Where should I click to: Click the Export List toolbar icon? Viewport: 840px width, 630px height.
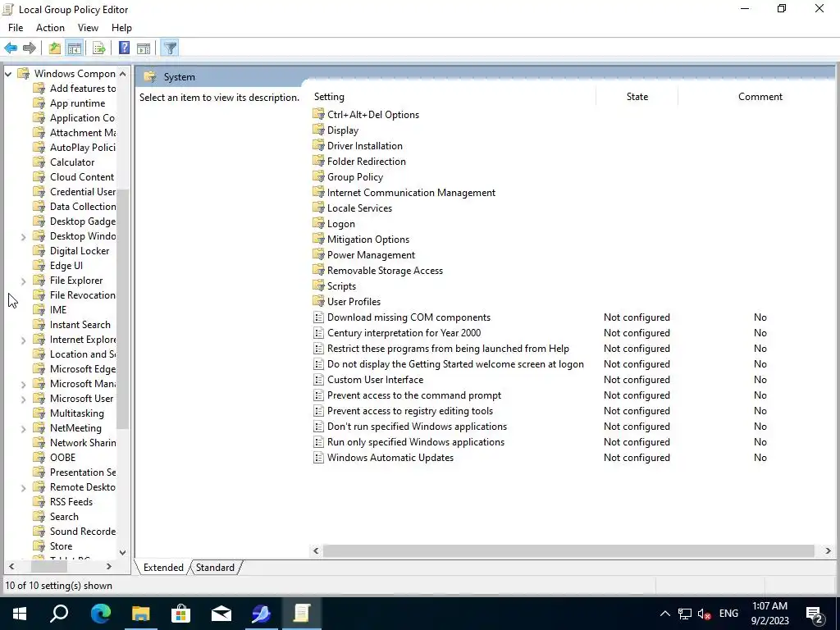pyautogui.click(x=99, y=48)
